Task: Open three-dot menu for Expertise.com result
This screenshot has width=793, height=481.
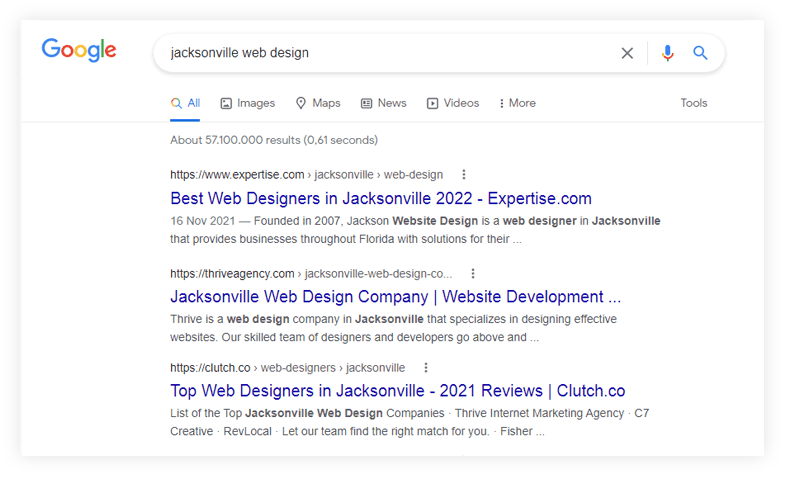Action: 463,174
